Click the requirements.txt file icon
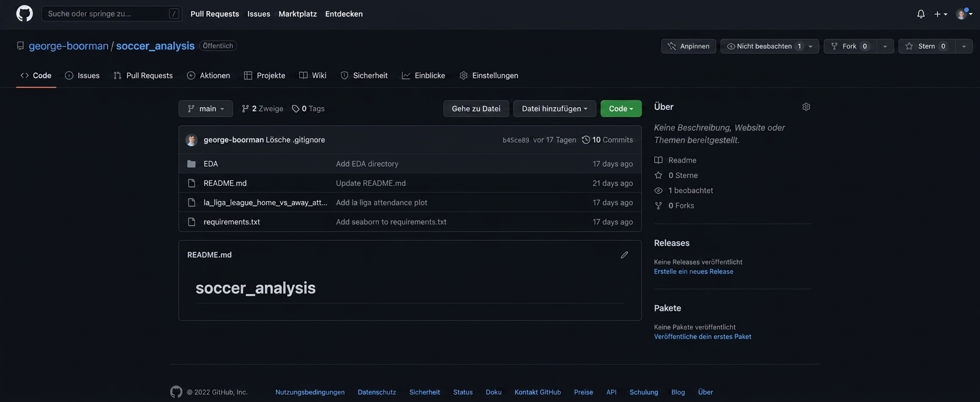The height and width of the screenshot is (402, 980). click(x=192, y=222)
